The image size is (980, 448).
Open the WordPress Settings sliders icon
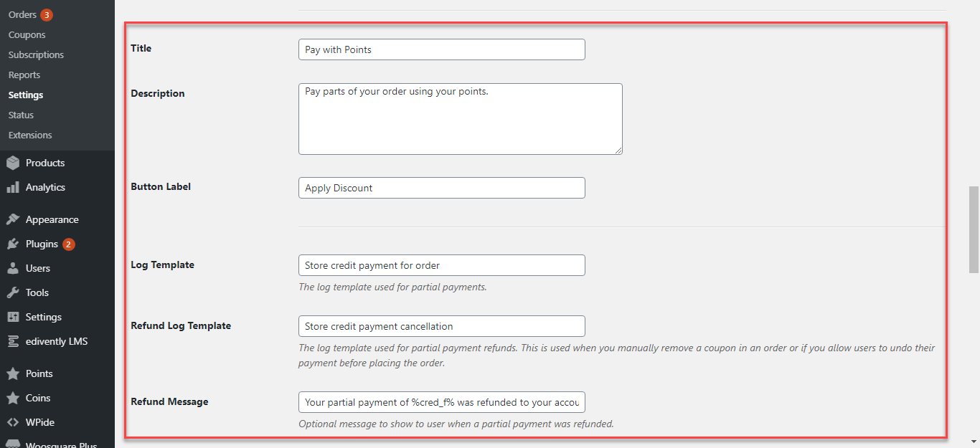click(x=13, y=317)
